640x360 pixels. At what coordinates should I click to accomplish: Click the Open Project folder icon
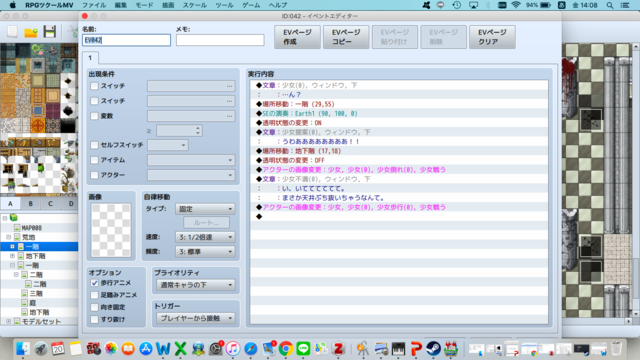click(31, 32)
